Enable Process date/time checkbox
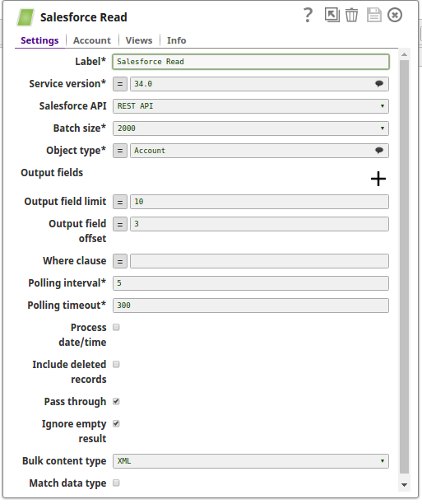Image resolution: width=422 pixels, height=504 pixels. tap(116, 327)
